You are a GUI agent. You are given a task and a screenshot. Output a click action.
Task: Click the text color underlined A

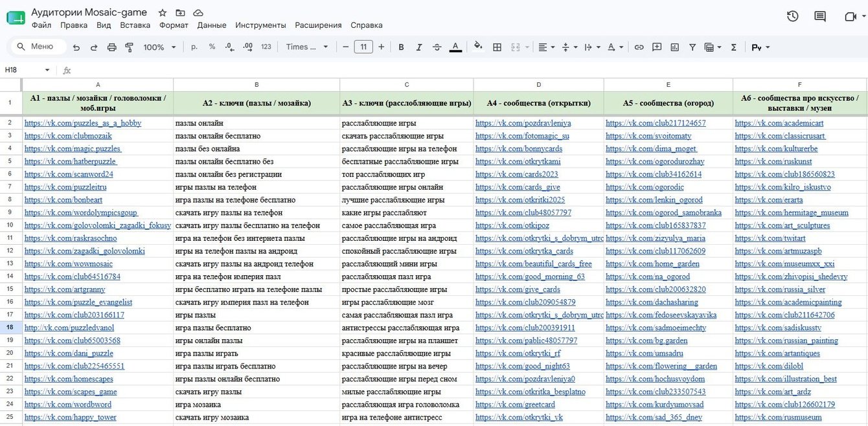pyautogui.click(x=455, y=47)
